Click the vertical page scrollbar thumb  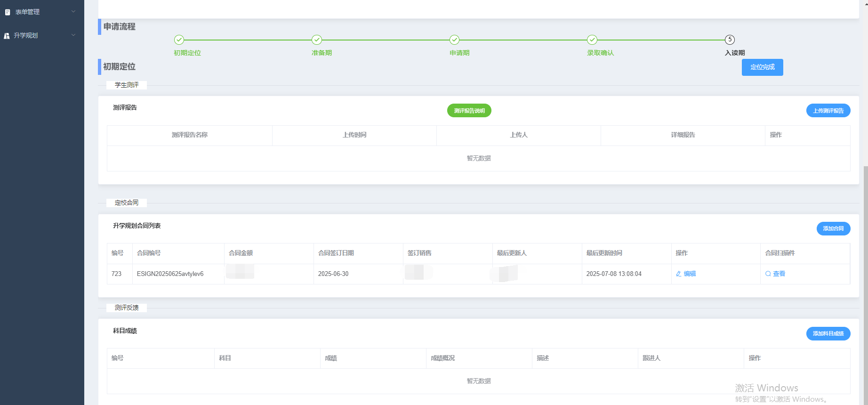pos(865,285)
